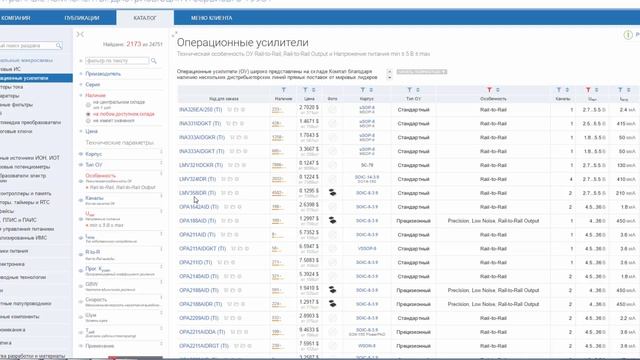Open the ПУБЛИКАЦИИ tab
640x360 pixels.
[82, 18]
